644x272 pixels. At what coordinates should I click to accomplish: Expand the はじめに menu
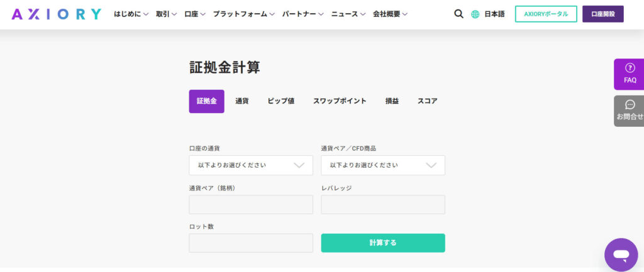131,14
